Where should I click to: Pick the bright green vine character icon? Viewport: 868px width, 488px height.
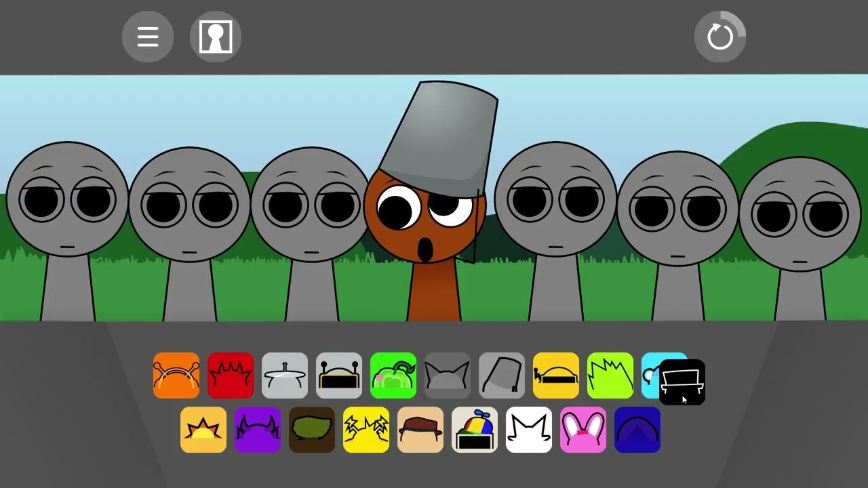click(393, 375)
